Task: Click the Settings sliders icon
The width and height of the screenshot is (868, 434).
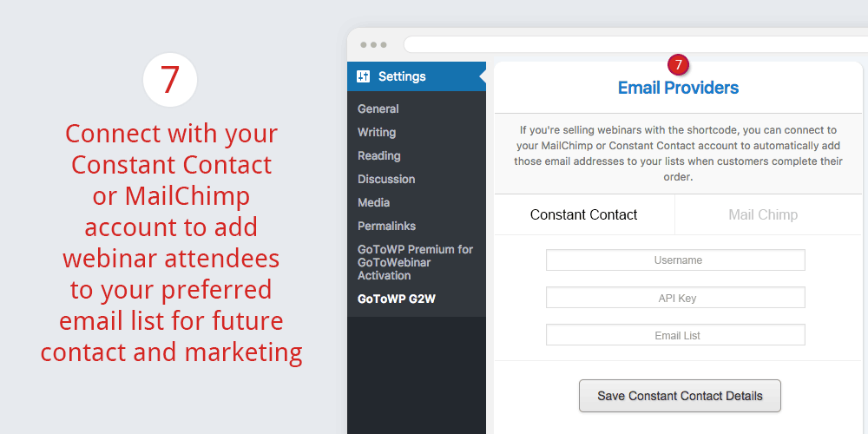Action: click(363, 76)
